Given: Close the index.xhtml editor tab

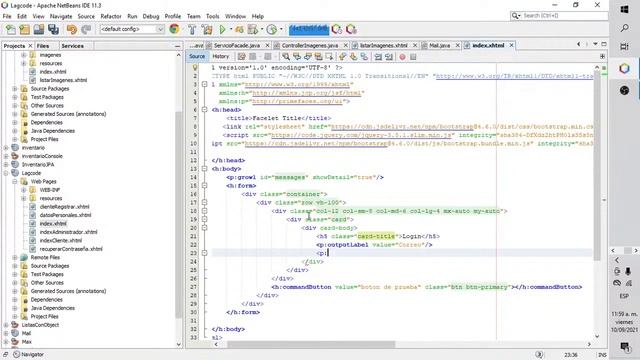Looking at the screenshot, I should coord(511,45).
